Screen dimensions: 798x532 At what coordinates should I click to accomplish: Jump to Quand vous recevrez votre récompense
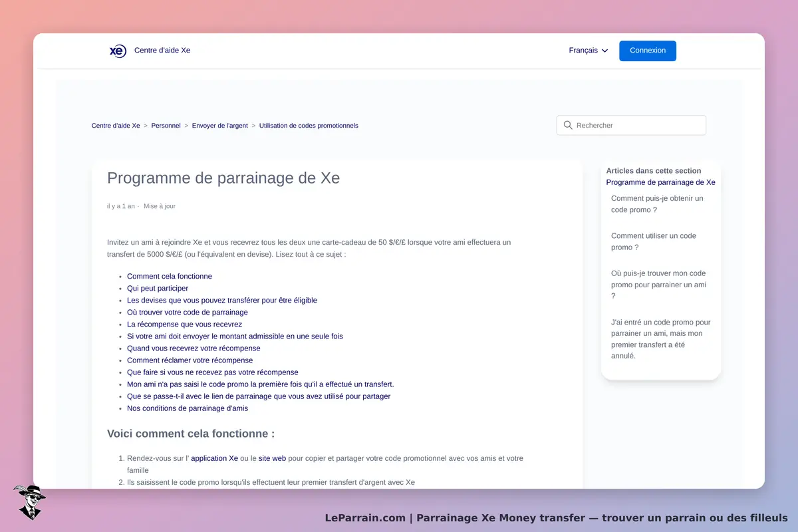(194, 348)
